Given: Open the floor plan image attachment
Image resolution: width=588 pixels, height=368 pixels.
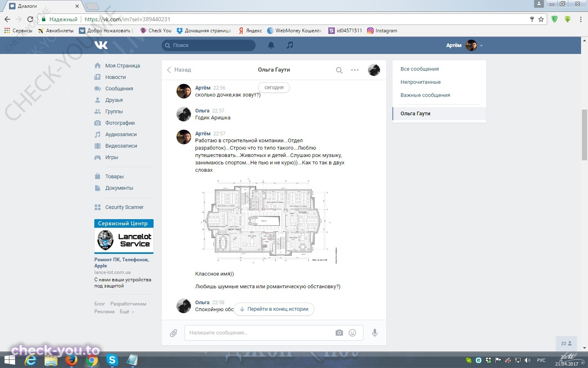Looking at the screenshot, I should (x=270, y=221).
